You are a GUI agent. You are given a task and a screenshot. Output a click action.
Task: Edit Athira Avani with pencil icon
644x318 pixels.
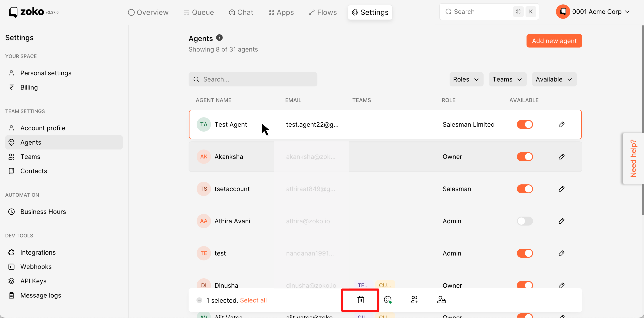[x=562, y=221]
